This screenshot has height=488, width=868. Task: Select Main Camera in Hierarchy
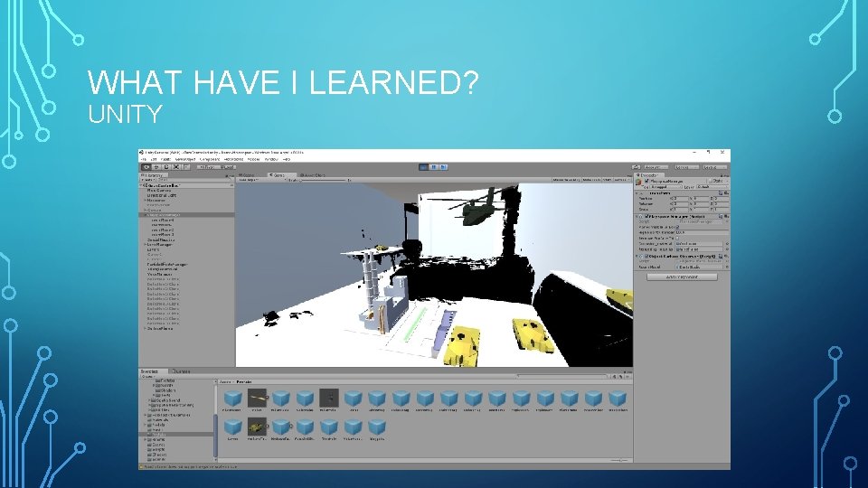(159, 191)
